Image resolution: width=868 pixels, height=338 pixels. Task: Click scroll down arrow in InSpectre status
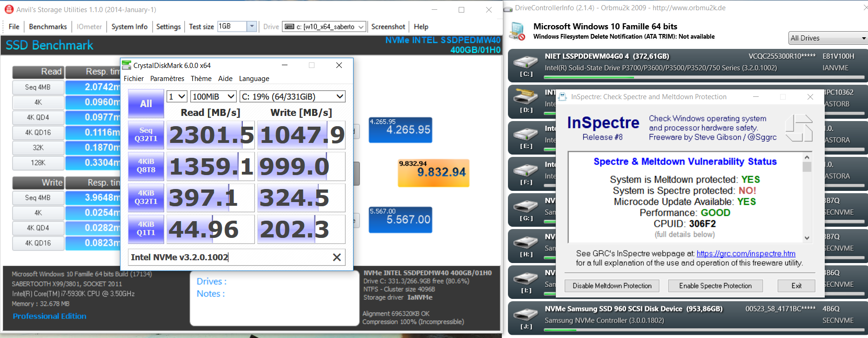807,237
